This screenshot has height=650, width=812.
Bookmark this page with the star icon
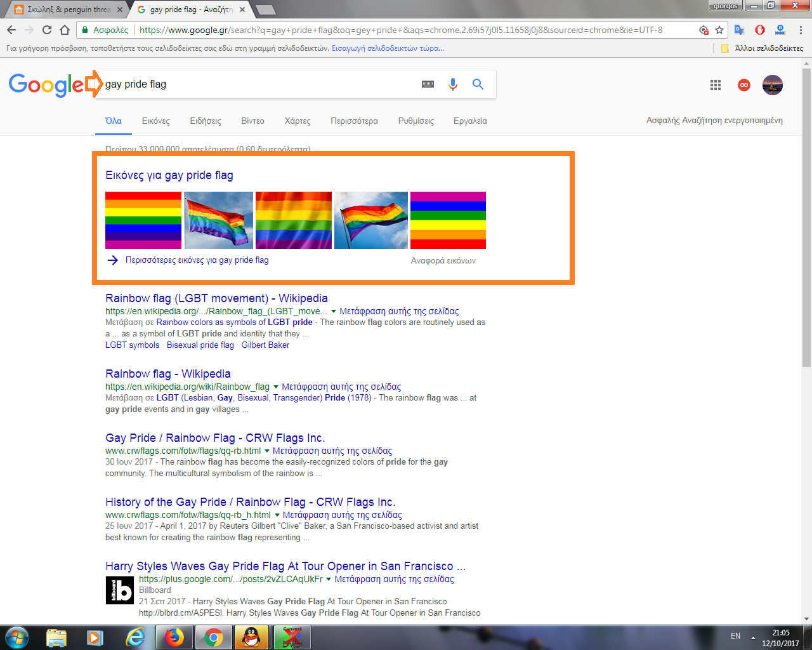719,30
